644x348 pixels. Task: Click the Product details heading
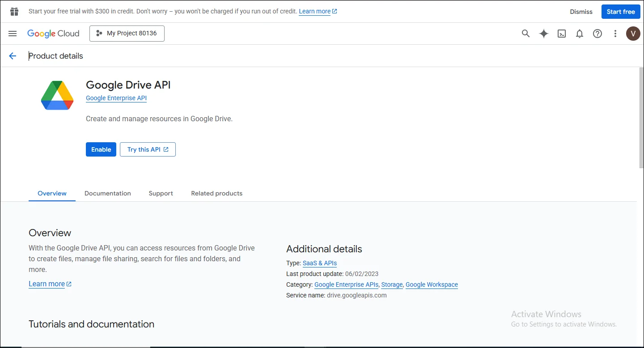pos(56,56)
